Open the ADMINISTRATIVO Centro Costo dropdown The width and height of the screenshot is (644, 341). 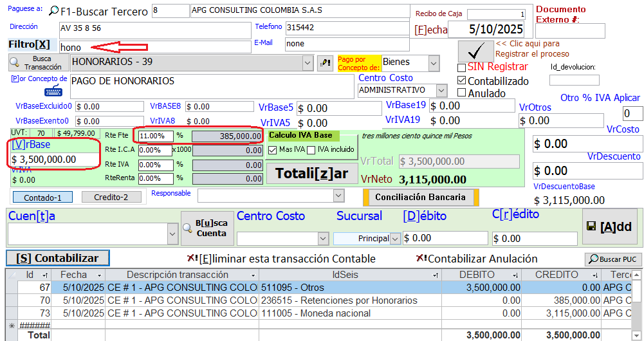click(x=441, y=91)
